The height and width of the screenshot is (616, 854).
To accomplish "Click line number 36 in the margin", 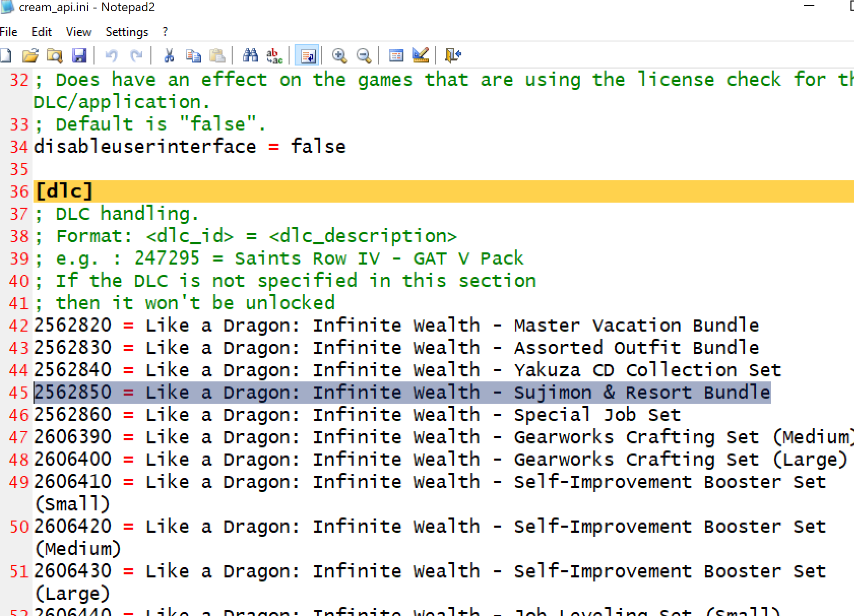I will pos(19,191).
